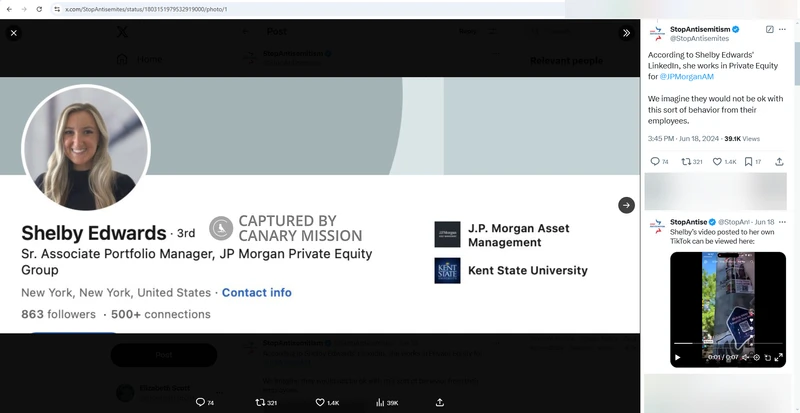800x413 pixels.
Task: Click the X logo in the dimmed sidebar
Action: [122, 32]
